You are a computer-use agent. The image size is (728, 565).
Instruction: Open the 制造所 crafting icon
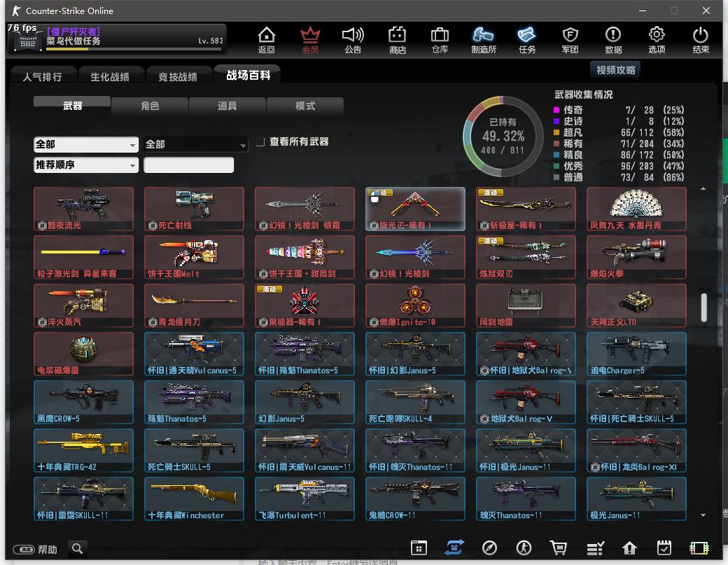point(483,40)
